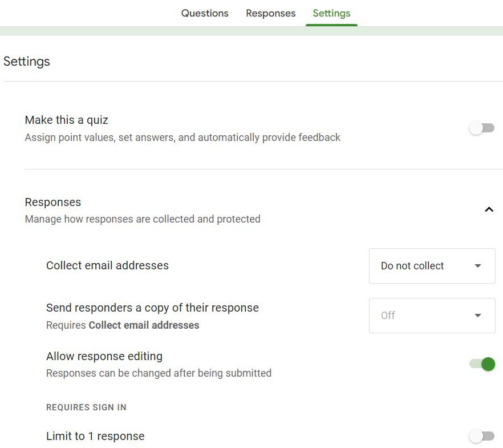
Task: Click the Responses section heading
Action: tap(53, 202)
